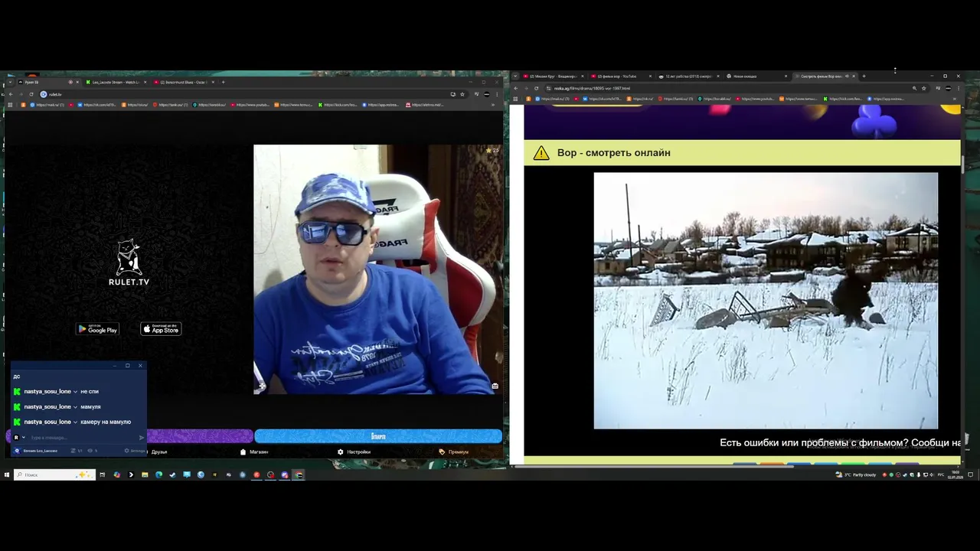The width and height of the screenshot is (980, 551).
Task: Open Настройки on rulet.tv bottom bar
Action: [354, 452]
